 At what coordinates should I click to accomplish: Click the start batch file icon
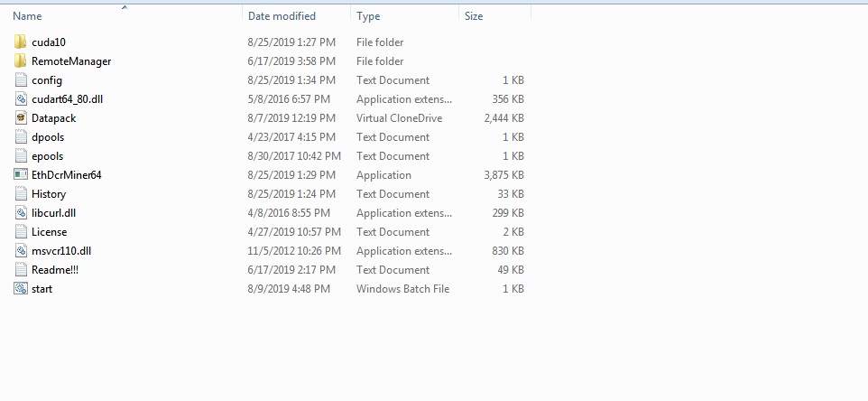pyautogui.click(x=21, y=289)
